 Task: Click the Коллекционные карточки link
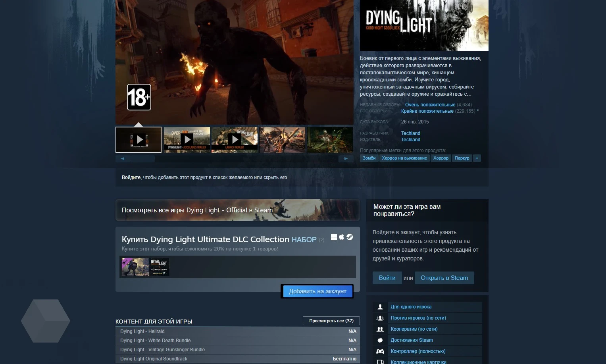pyautogui.click(x=418, y=362)
